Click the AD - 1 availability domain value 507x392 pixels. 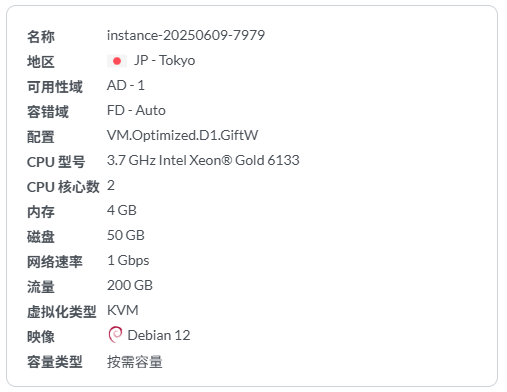click(126, 85)
